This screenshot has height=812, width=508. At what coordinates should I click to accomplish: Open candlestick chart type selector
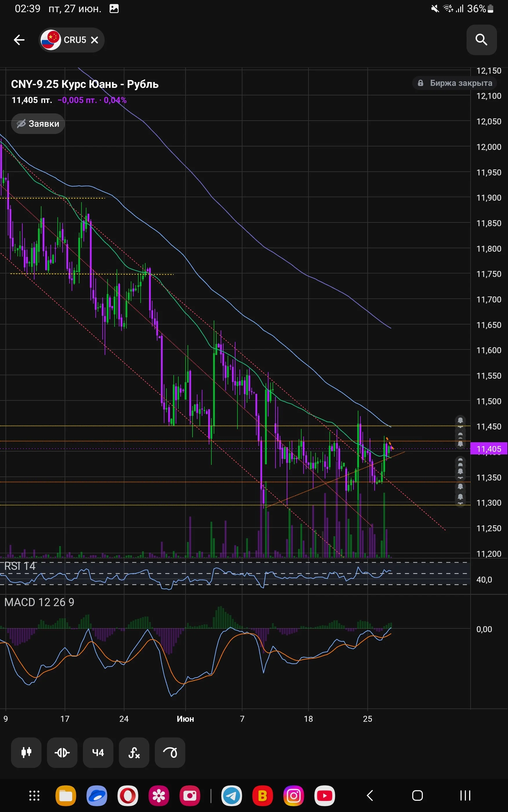(x=26, y=753)
